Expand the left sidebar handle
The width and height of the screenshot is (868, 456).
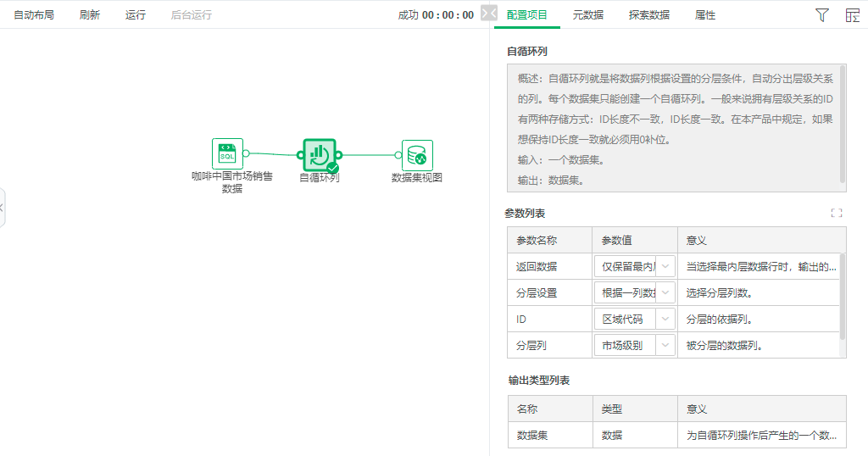pyautogui.click(x=3, y=208)
